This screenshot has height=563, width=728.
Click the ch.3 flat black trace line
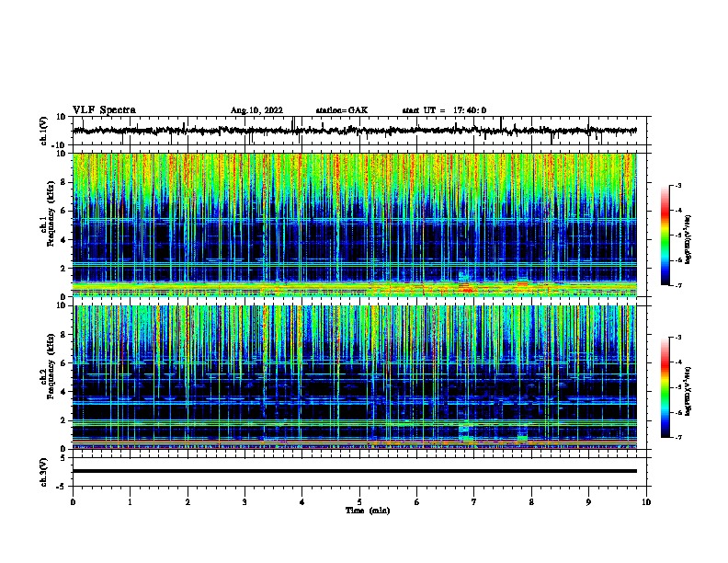pos(355,471)
